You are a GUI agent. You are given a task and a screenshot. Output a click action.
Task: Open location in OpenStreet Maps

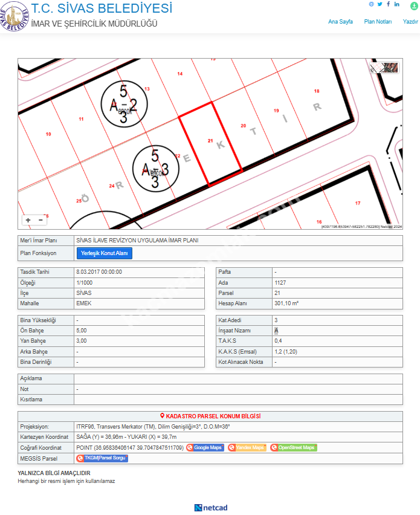click(x=294, y=448)
